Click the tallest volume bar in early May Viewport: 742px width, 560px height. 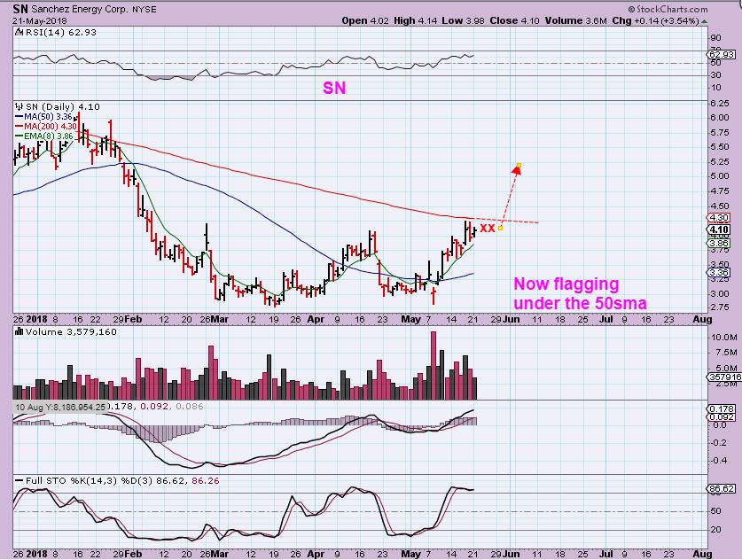[433, 366]
